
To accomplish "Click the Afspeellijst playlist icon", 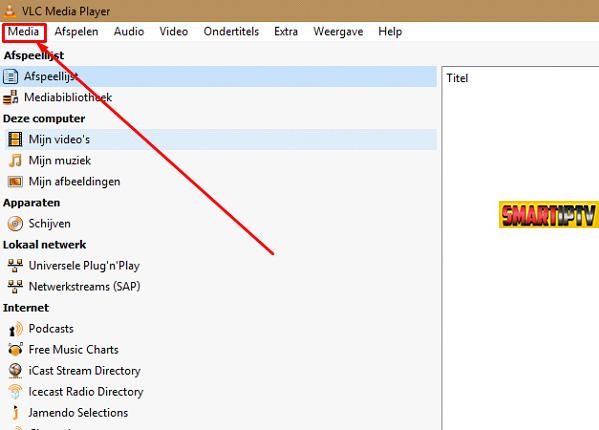I will (x=11, y=76).
